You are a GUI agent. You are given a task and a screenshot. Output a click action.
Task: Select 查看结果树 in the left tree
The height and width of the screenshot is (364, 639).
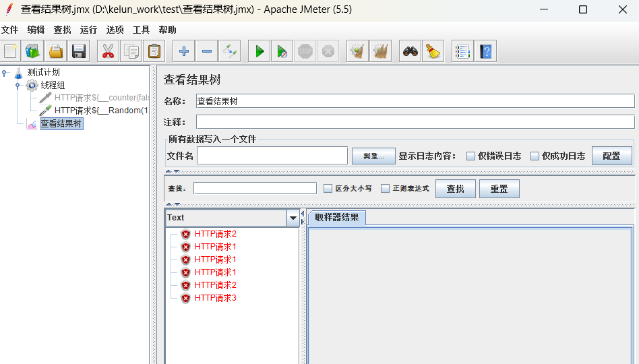click(61, 123)
